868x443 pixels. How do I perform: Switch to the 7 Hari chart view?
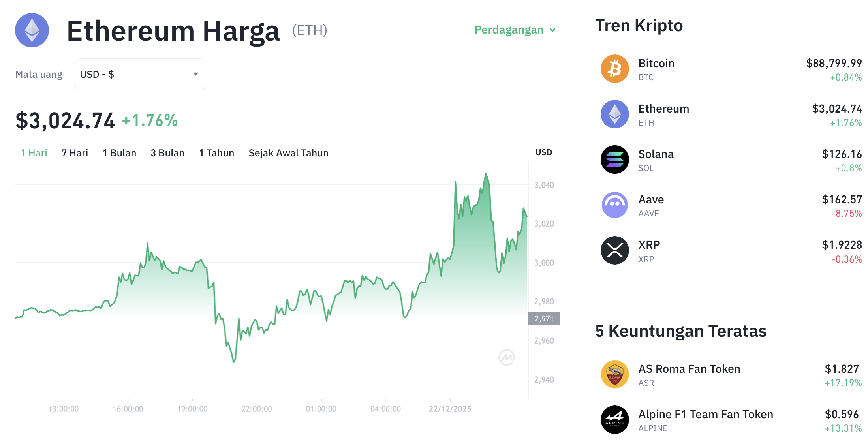coord(75,153)
